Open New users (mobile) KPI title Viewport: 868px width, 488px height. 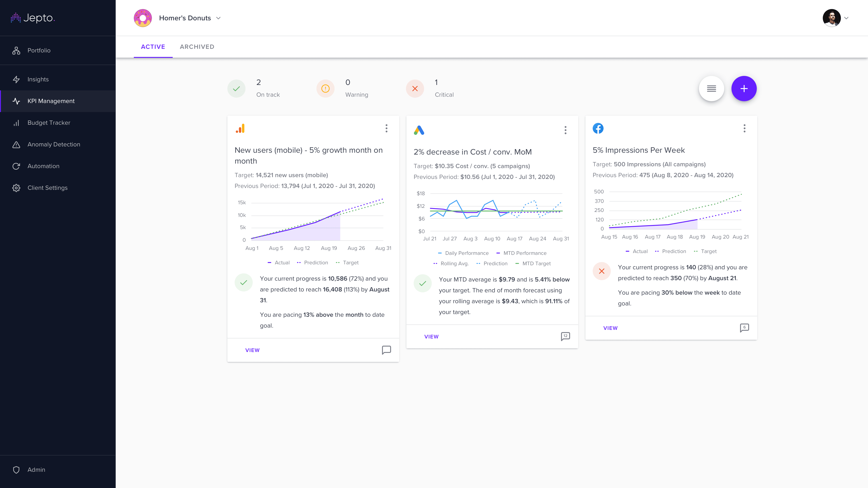(309, 156)
